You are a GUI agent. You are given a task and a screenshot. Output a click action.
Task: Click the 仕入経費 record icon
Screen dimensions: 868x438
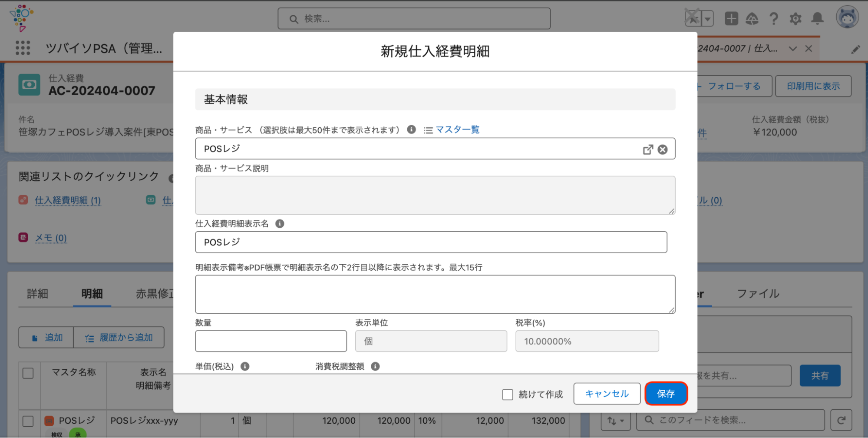29,85
